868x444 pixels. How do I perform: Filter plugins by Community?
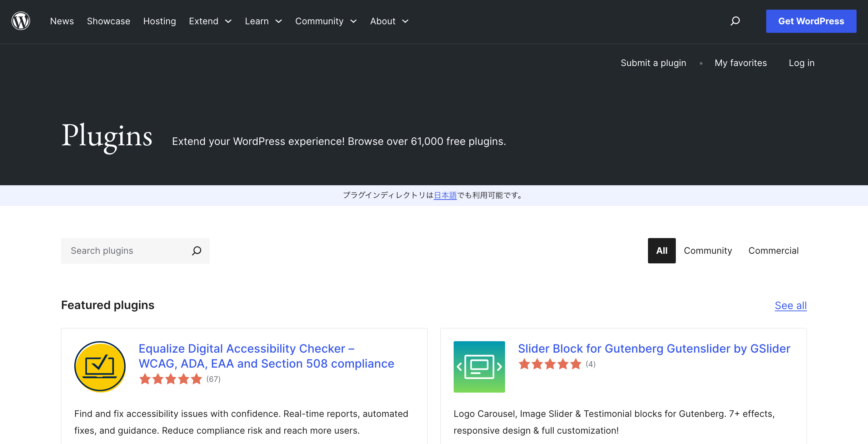tap(708, 251)
